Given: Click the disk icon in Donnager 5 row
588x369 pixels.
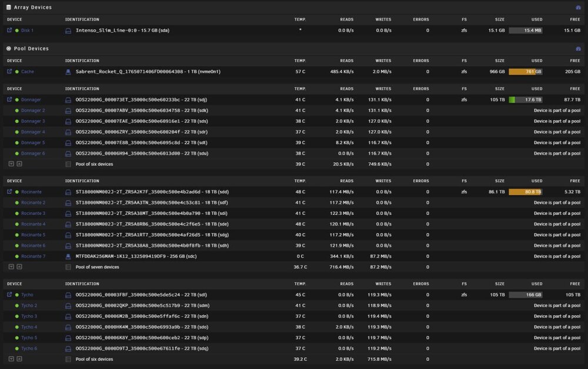Looking at the screenshot, I should point(68,143).
